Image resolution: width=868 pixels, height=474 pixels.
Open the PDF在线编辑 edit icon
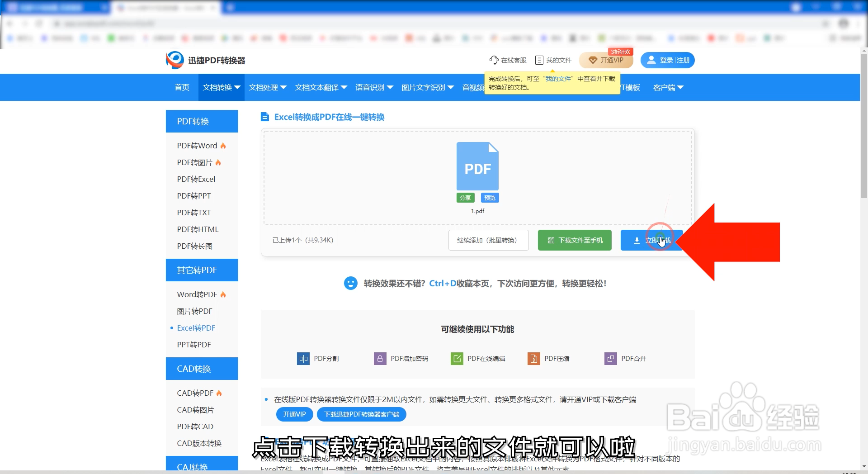(x=457, y=358)
